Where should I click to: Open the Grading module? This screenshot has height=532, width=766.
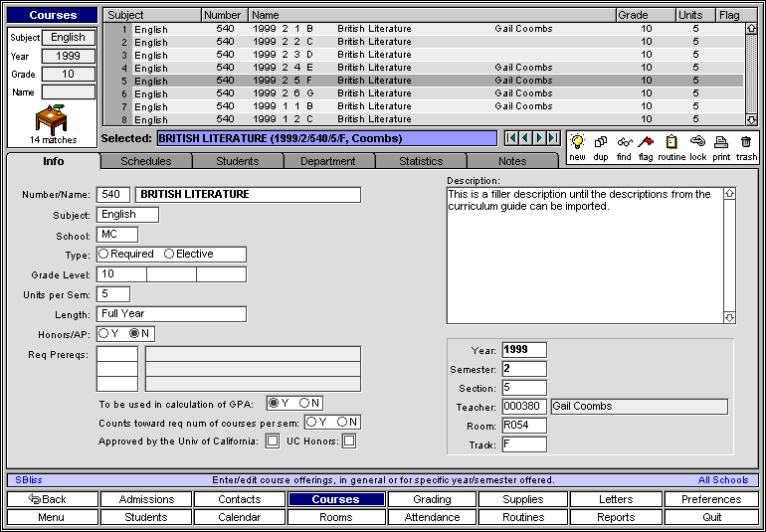coord(432,499)
